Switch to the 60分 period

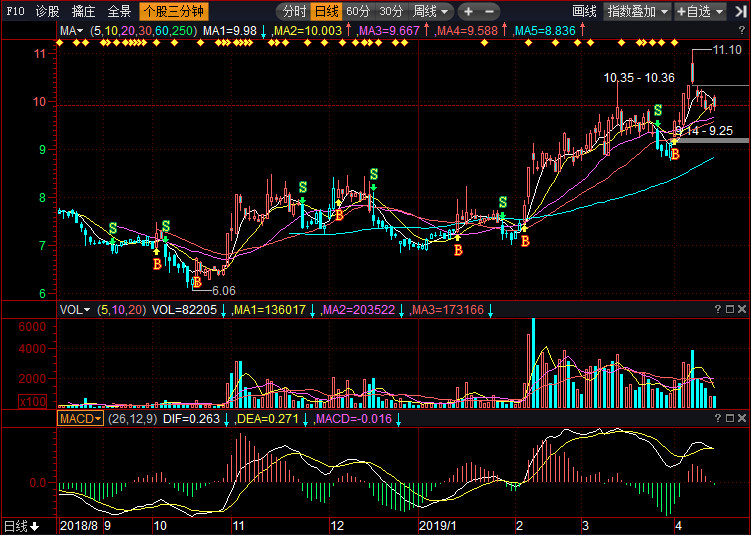(x=358, y=12)
